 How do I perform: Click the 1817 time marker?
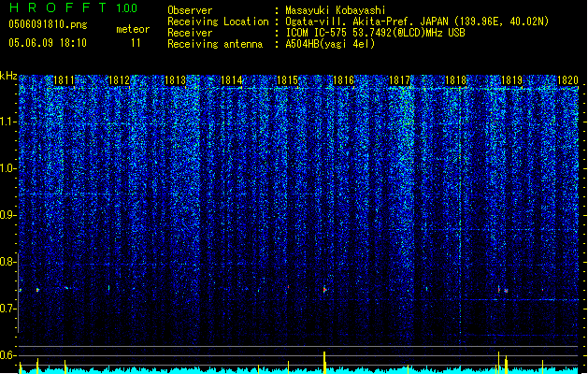click(x=400, y=80)
